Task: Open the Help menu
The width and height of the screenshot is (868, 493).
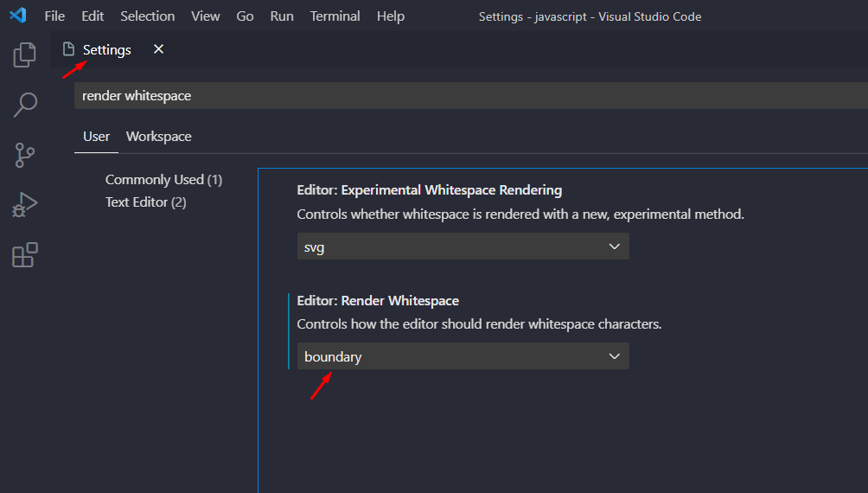Action: [391, 16]
